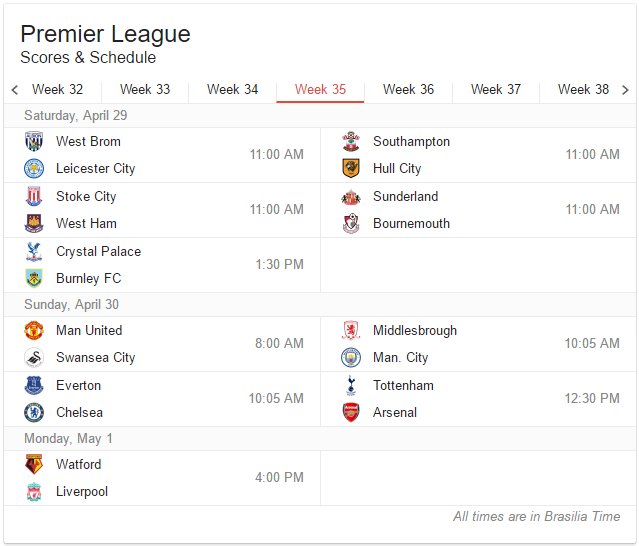Click the Premier League title heading

(105, 34)
